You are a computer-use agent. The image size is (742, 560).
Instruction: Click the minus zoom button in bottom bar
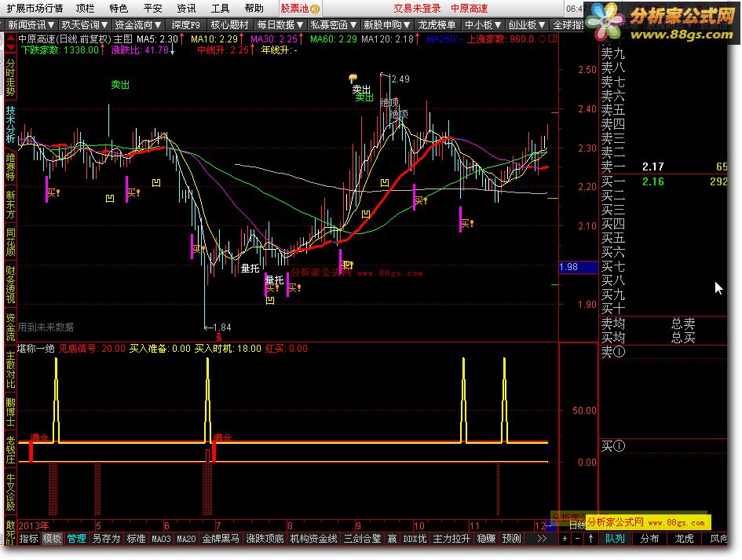click(577, 539)
